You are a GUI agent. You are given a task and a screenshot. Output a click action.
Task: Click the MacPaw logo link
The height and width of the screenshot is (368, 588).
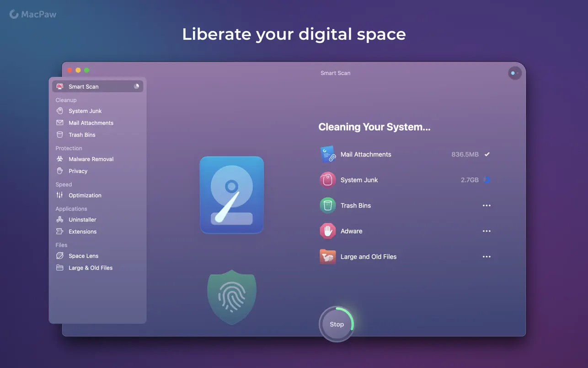33,15
